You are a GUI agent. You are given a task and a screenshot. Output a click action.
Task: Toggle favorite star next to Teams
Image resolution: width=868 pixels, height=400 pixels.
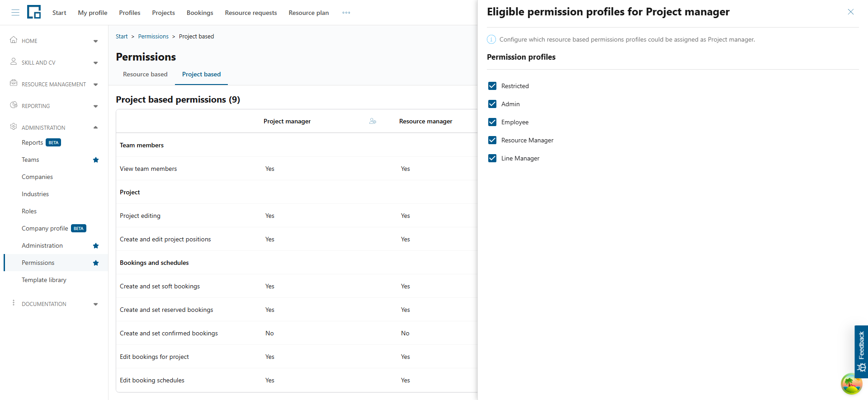click(x=96, y=160)
